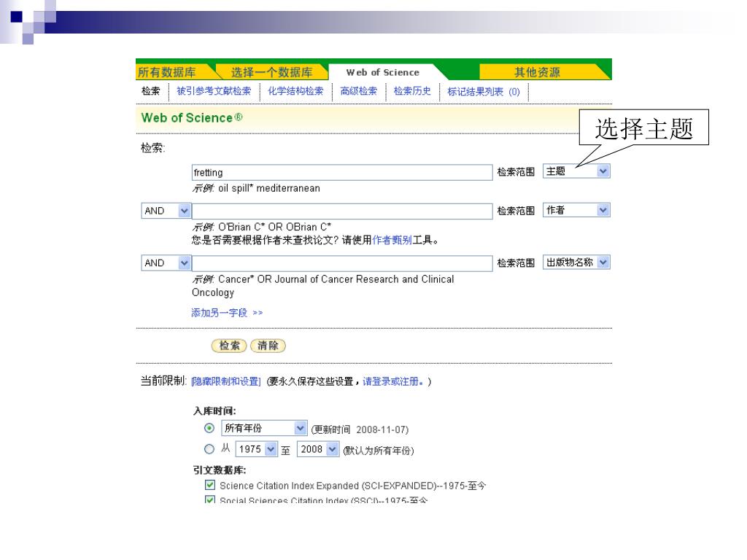Click the example text oil spill* mediterranean
The width and height of the screenshot is (747, 560).
point(269,188)
